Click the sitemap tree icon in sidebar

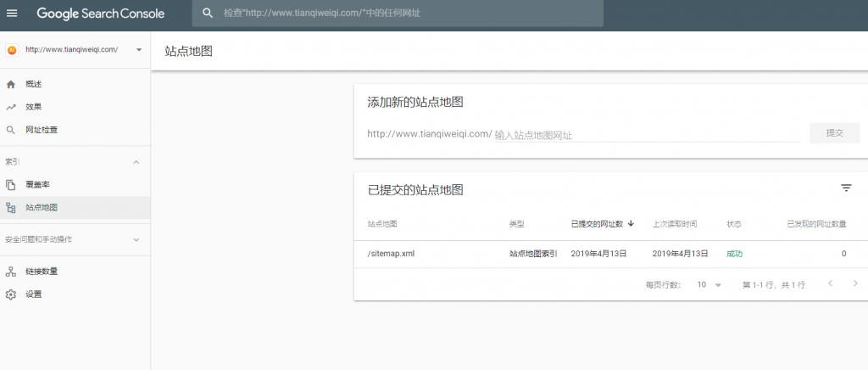point(10,208)
